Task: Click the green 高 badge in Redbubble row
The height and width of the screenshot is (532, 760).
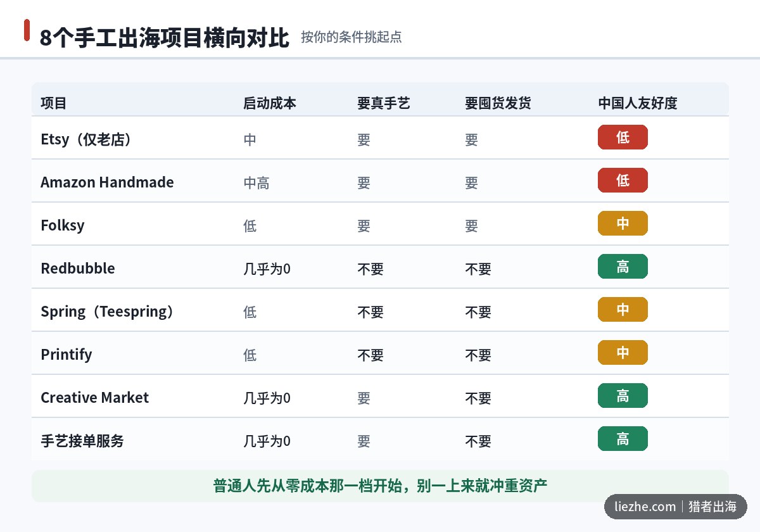Action: (623, 267)
